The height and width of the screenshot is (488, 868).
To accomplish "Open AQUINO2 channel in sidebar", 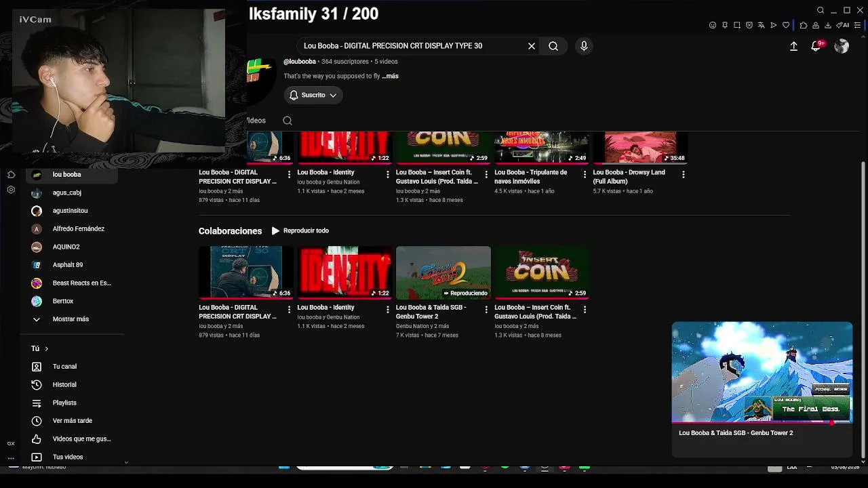I will tap(72, 247).
